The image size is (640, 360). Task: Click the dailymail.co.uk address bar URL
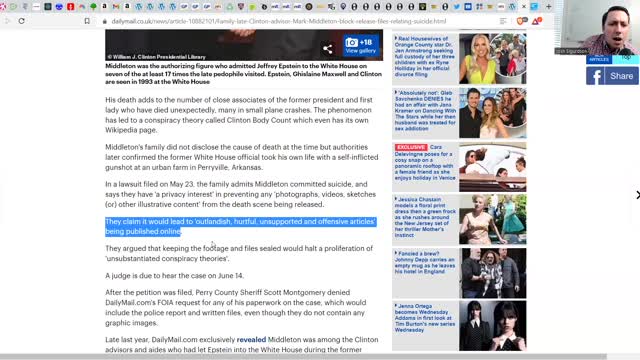pyautogui.click(x=279, y=21)
